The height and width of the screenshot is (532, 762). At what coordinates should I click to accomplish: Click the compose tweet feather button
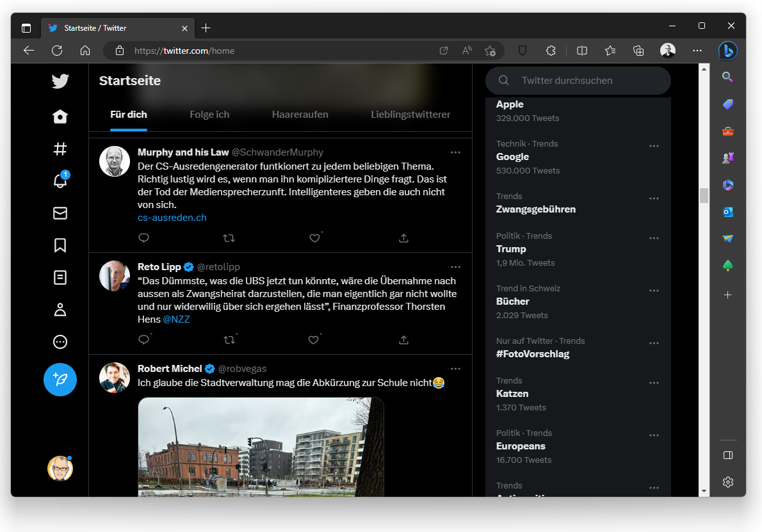(x=60, y=380)
